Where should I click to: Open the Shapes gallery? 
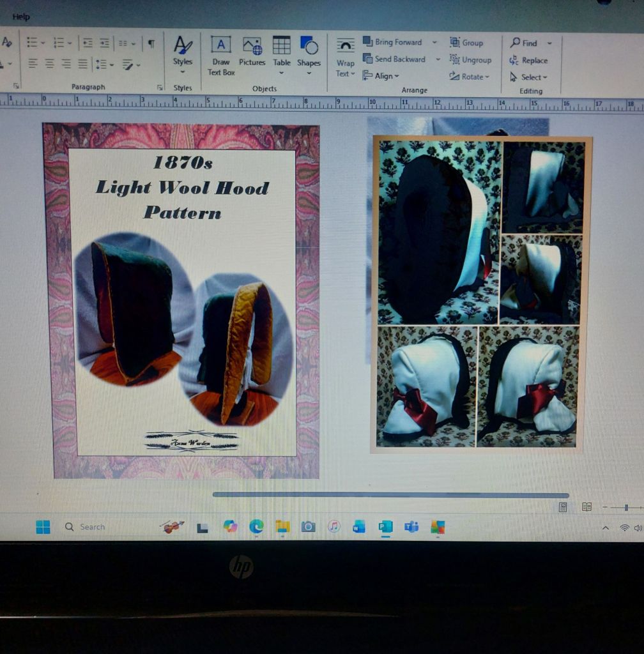coord(309,52)
